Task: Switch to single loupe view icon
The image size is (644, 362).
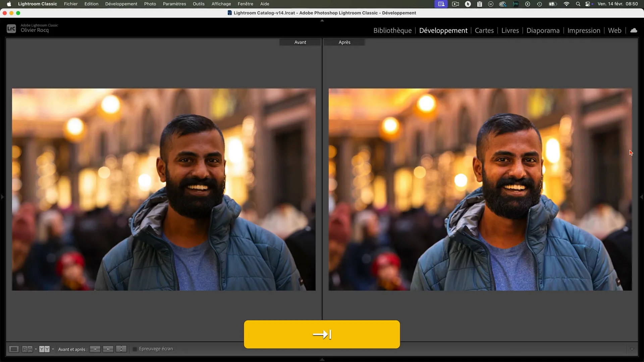Action: 14,349
